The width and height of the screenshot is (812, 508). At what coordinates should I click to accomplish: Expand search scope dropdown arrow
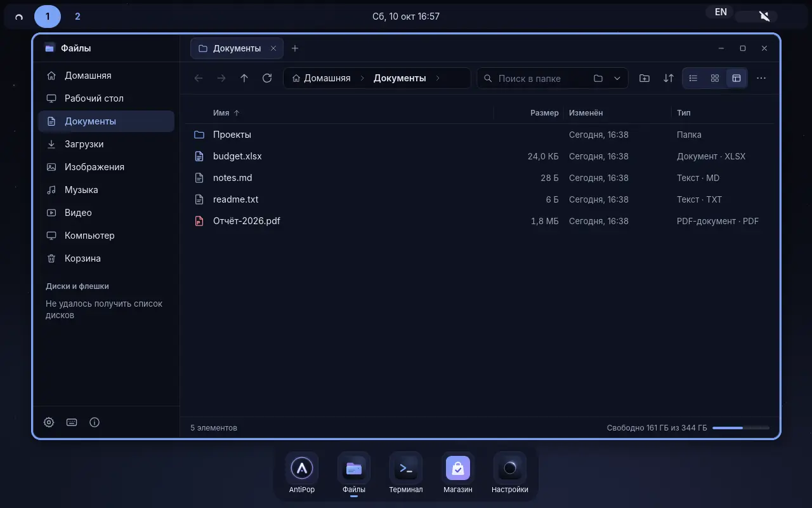coord(617,78)
